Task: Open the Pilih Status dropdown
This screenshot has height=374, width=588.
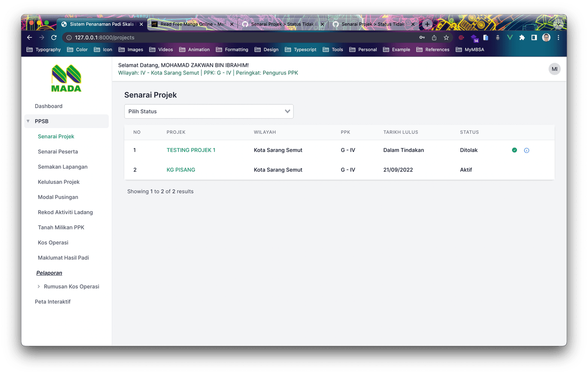Action: point(209,111)
